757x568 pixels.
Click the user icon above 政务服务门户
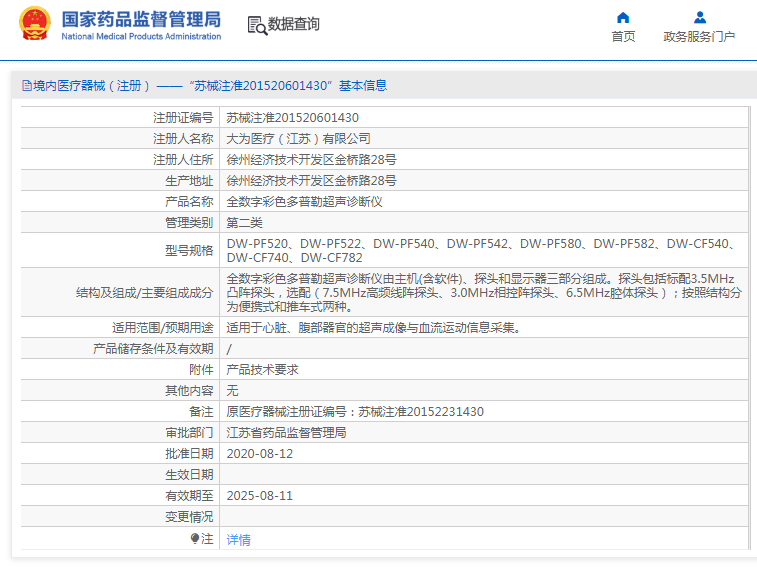[700, 18]
